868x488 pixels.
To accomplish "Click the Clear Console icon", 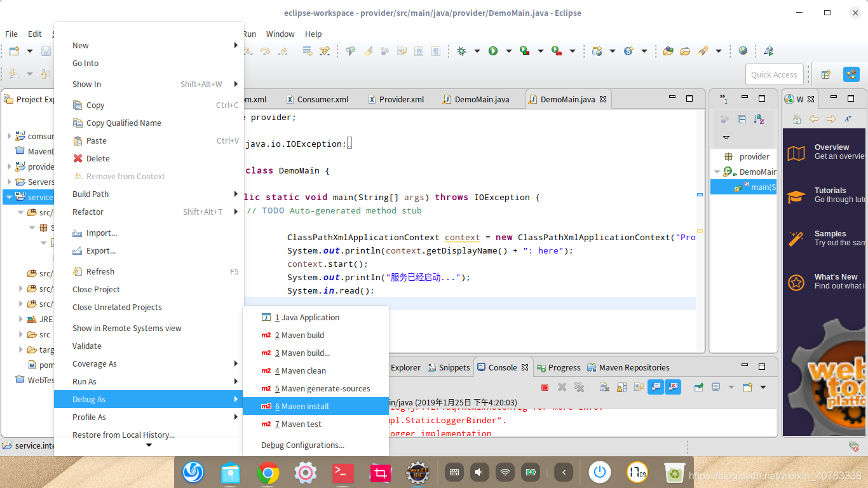I will point(604,387).
